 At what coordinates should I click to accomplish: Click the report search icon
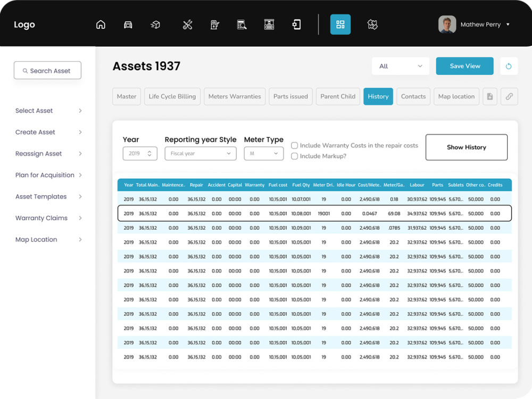[242, 24]
